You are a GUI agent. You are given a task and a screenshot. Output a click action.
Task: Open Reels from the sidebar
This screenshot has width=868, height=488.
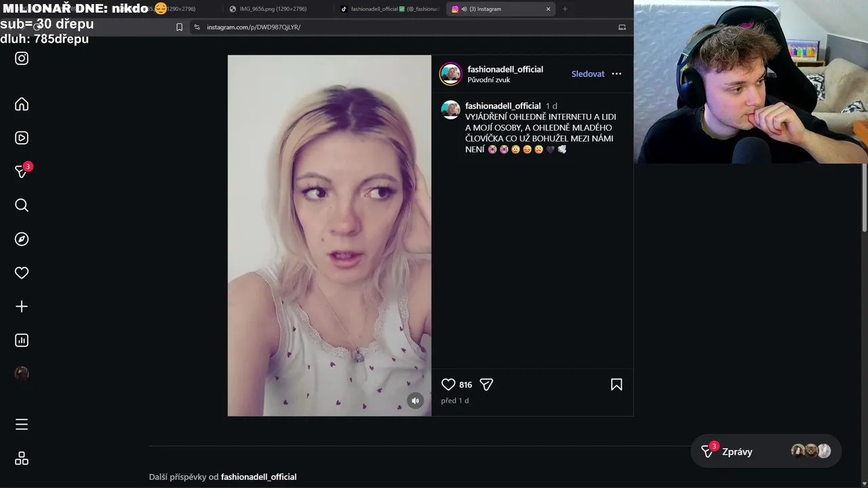pyautogui.click(x=22, y=138)
